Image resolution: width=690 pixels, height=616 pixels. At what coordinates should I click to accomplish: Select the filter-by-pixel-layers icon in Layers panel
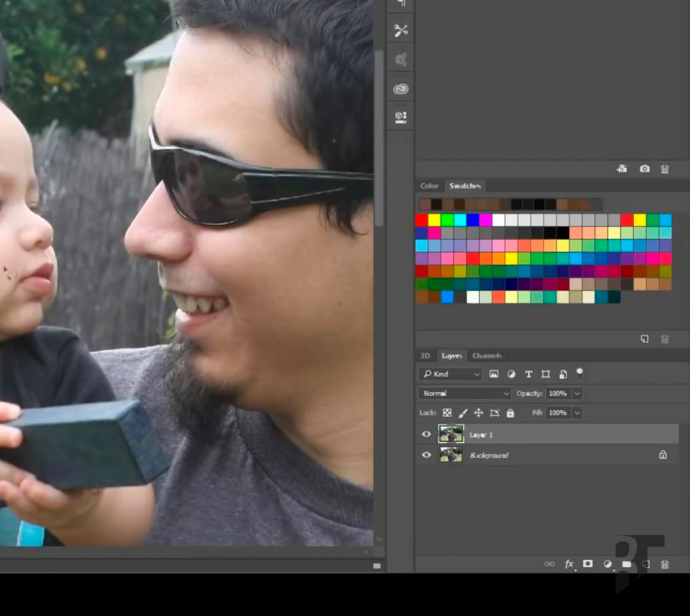492,374
